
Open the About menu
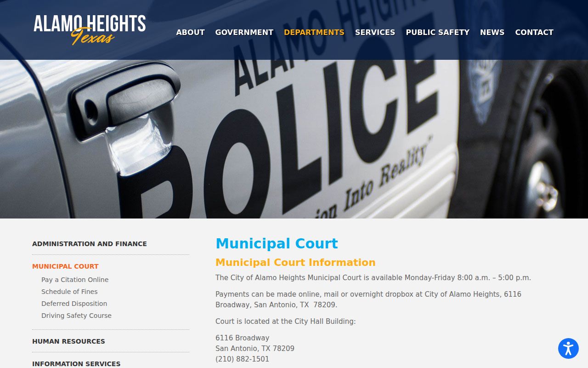click(190, 32)
